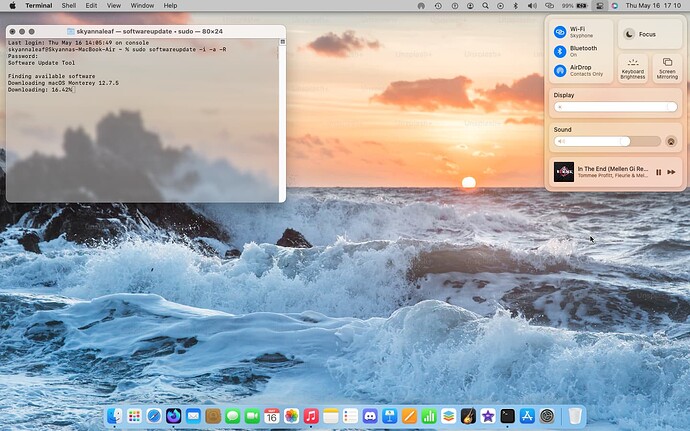This screenshot has height=431, width=690.
Task: Click the Terminal window vertical scrollbar
Action: click(282, 123)
